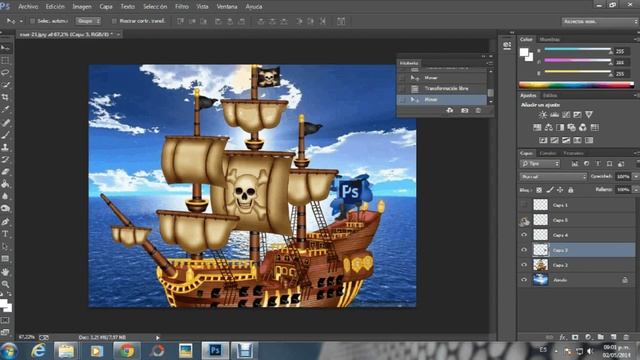Screen dimensions: 640x360
Task: Switch to the Canales tab
Action: tap(548, 153)
